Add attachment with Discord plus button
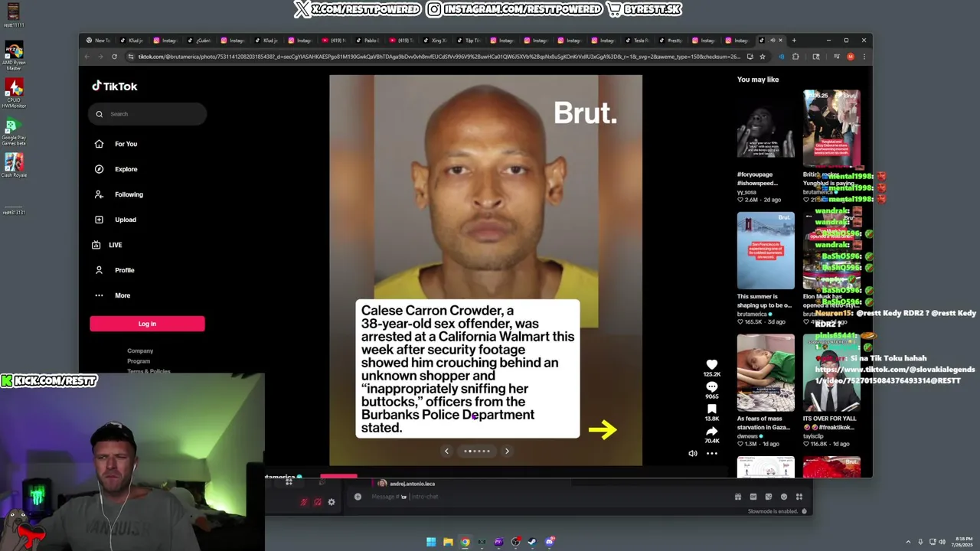 point(358,497)
